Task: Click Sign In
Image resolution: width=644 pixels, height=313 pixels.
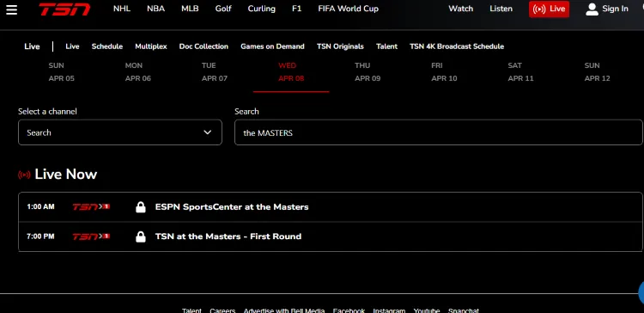Action: [x=616, y=9]
